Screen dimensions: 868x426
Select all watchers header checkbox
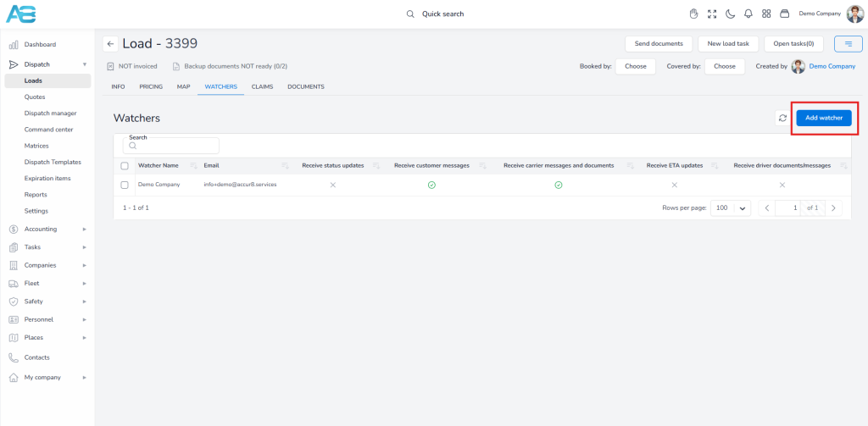click(125, 165)
